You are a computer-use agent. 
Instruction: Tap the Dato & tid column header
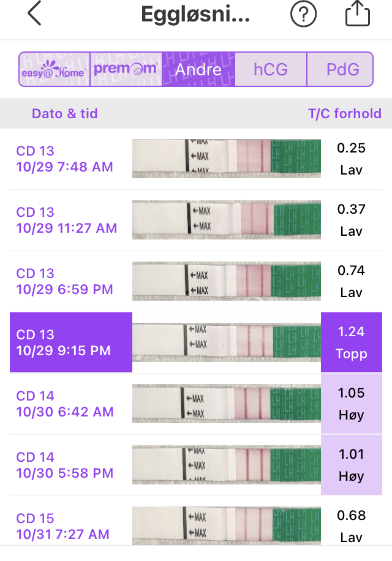pyautogui.click(x=64, y=113)
